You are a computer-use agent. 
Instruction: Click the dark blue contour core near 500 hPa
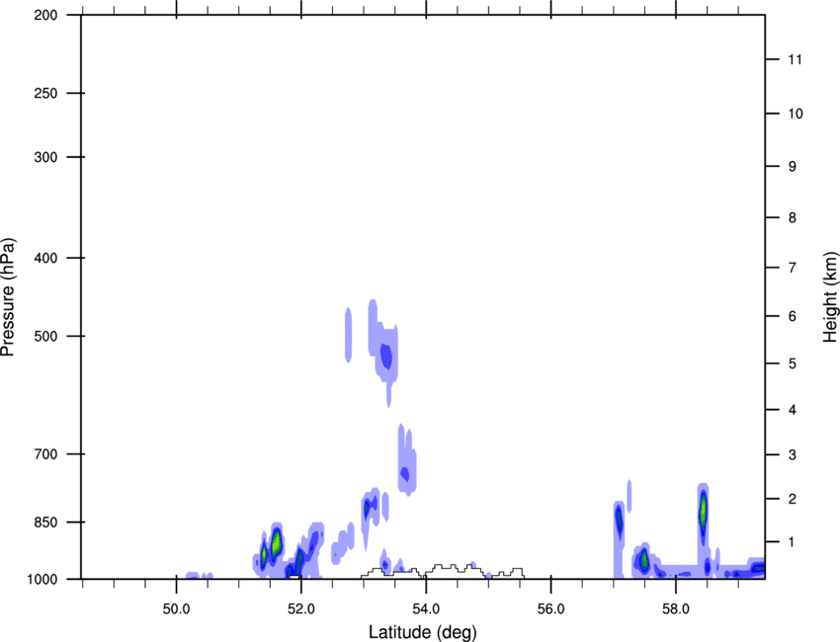coord(386,357)
